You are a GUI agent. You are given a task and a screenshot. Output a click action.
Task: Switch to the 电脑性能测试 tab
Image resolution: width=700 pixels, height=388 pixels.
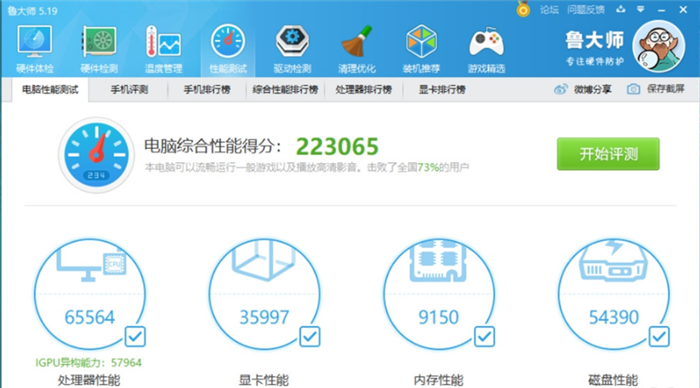pyautogui.click(x=50, y=90)
